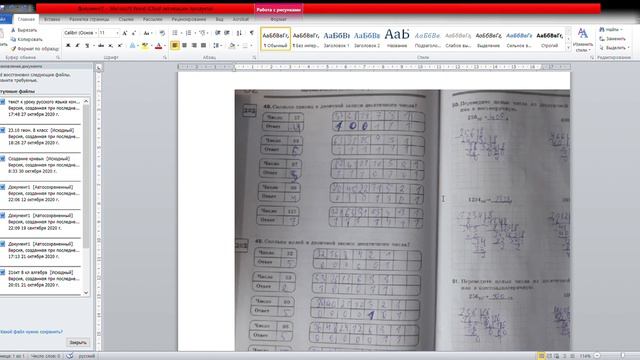Open the Рецензирование (Review) tab
This screenshot has width=640, height=360.
[189, 19]
